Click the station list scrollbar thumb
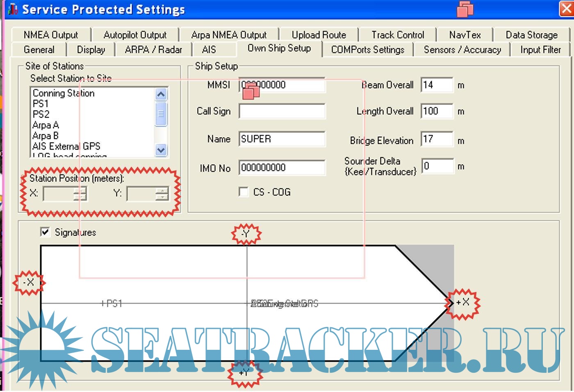 coord(161,114)
